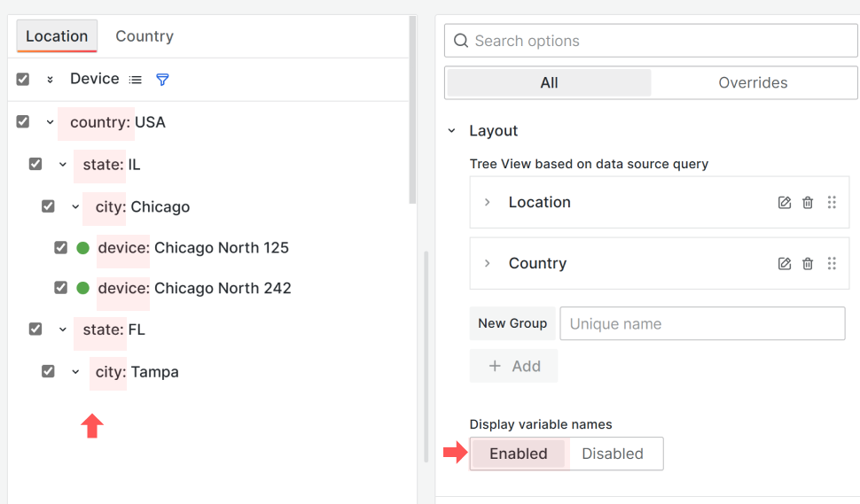
Task: Delete the Location group
Action: tap(808, 203)
